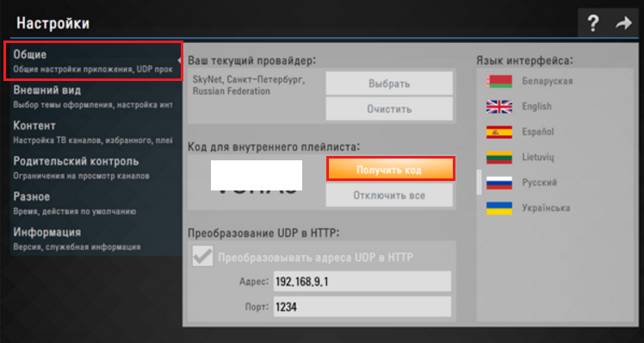Open the Общие settings section

click(93, 61)
